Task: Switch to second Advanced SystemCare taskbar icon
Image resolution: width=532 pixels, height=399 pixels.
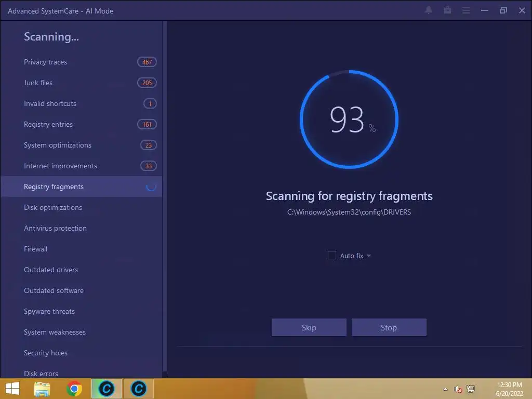Action: pos(138,389)
